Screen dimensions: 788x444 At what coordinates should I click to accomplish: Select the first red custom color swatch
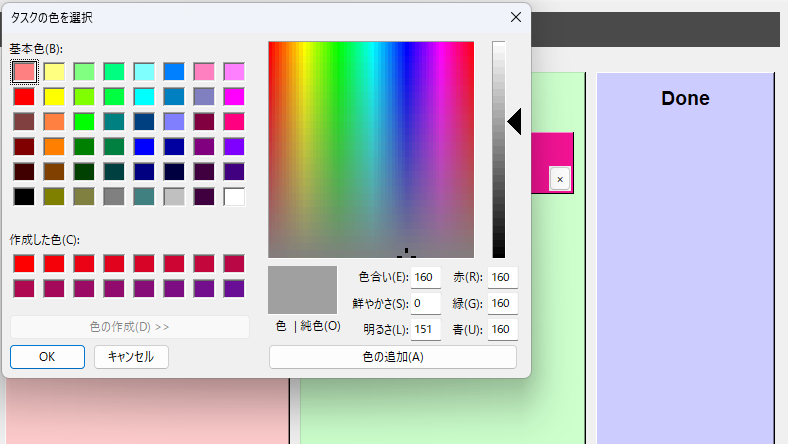tap(24, 263)
